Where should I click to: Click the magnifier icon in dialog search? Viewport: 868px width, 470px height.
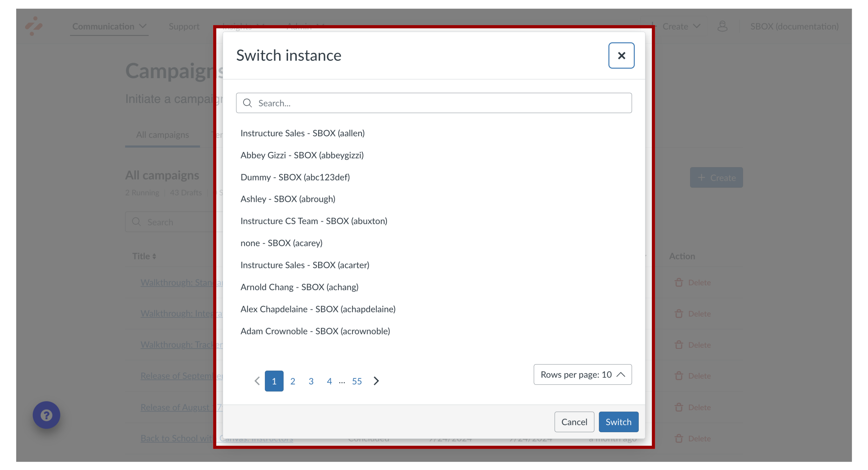(247, 103)
